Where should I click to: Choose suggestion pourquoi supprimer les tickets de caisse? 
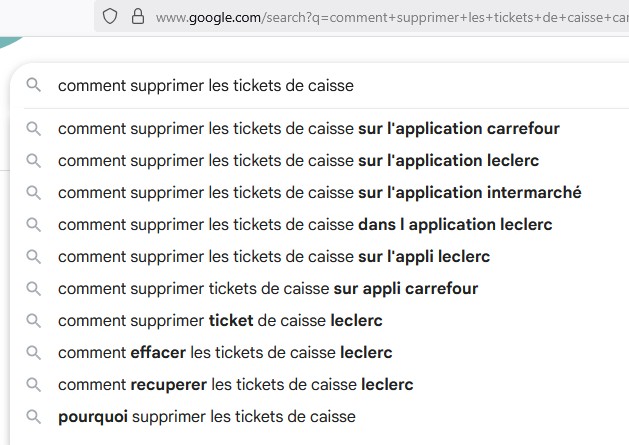coord(207,417)
